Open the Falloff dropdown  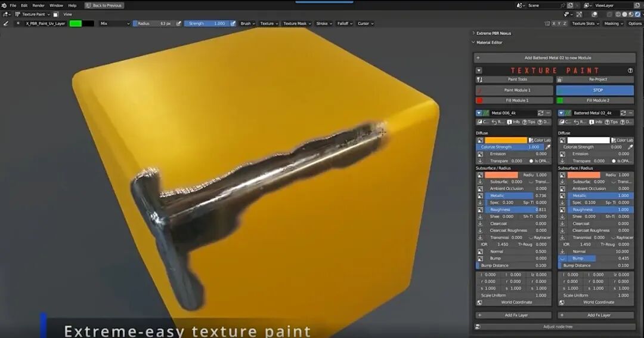point(345,23)
